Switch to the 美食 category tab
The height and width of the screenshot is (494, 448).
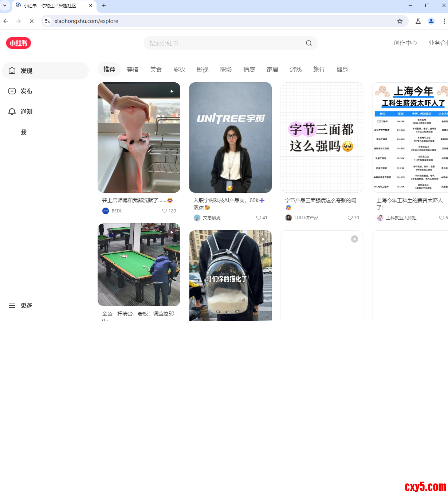(156, 69)
